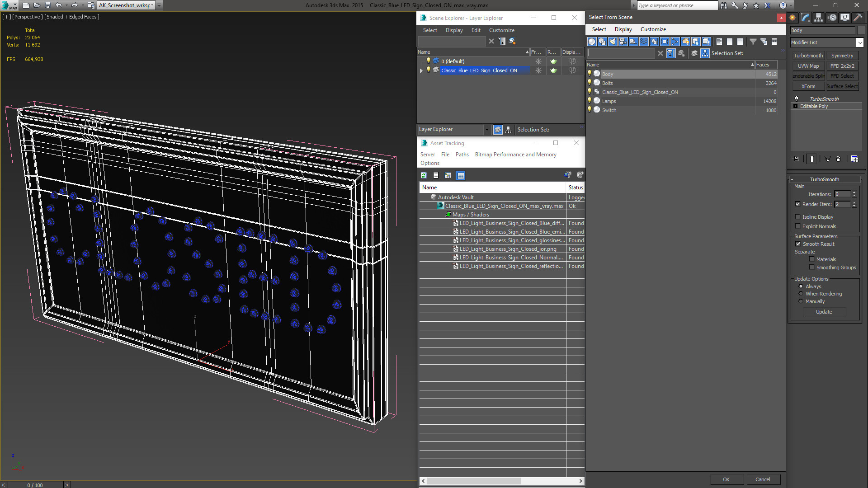Image resolution: width=868 pixels, height=488 pixels.
Task: Open Bitmap Performance and Memory menu
Action: point(515,155)
